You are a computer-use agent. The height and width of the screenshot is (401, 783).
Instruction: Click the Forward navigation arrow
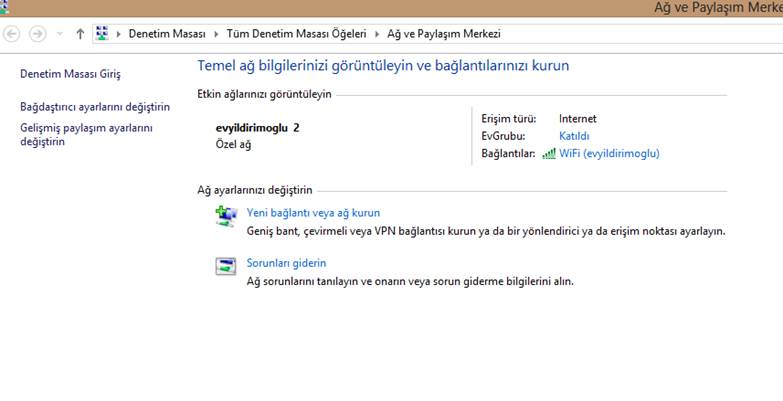(38, 34)
